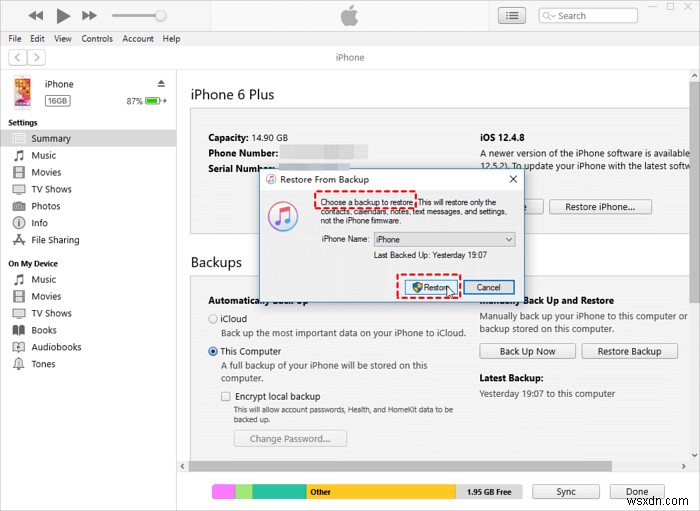Click the play button

click(63, 16)
